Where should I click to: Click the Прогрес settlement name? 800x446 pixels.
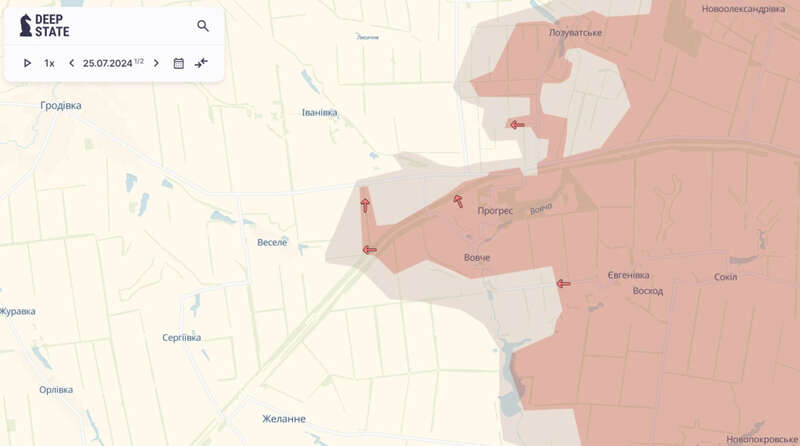[x=496, y=211]
